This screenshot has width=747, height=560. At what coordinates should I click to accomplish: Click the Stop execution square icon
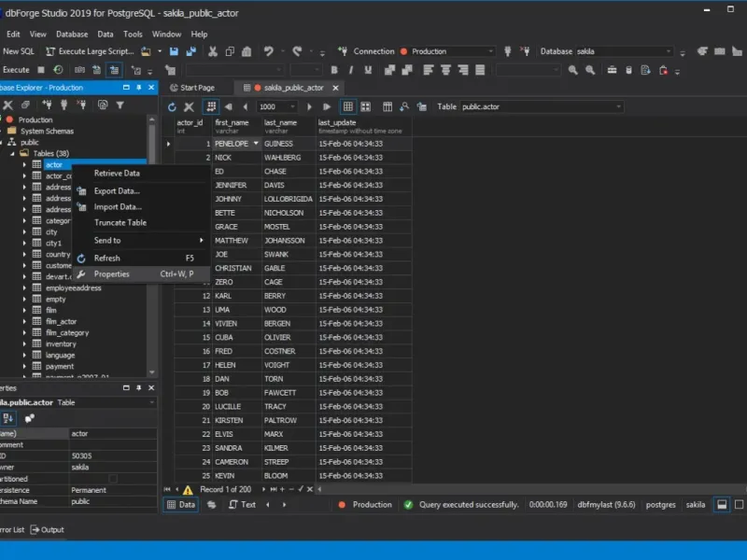(x=41, y=70)
